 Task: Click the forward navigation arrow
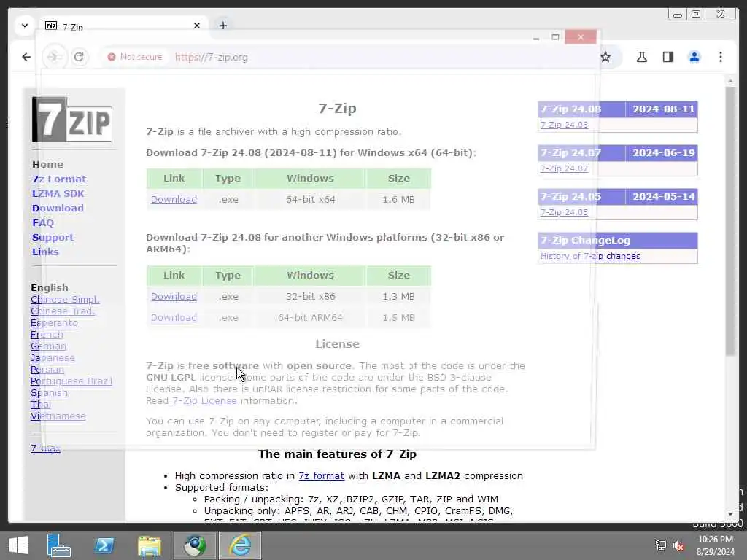tap(53, 57)
